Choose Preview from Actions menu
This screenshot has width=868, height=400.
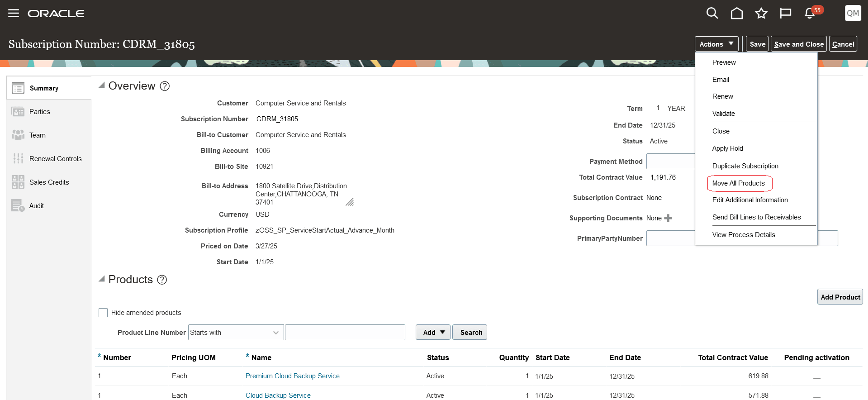724,62
